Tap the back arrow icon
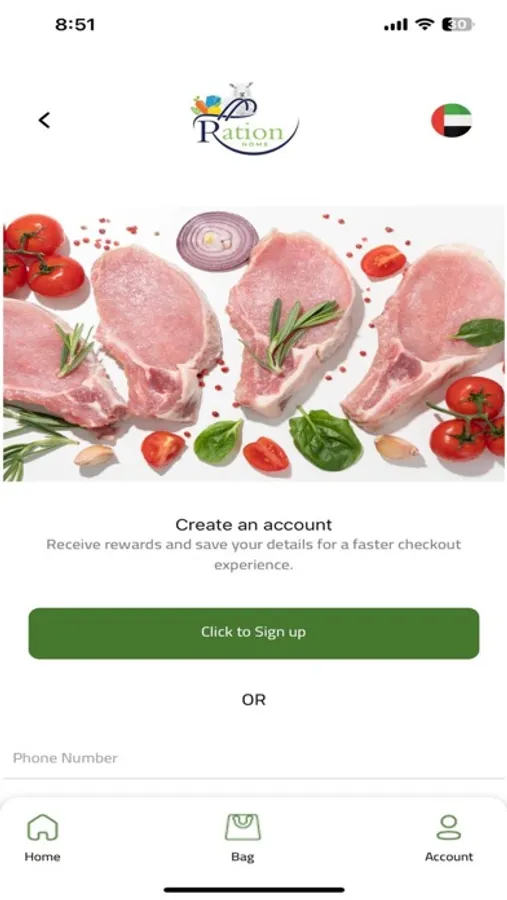 44,120
